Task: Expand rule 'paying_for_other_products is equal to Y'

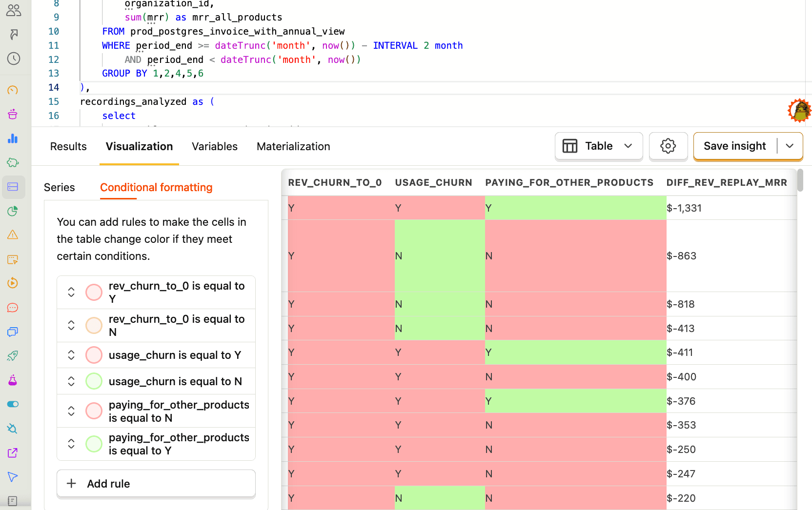Action: pos(71,444)
